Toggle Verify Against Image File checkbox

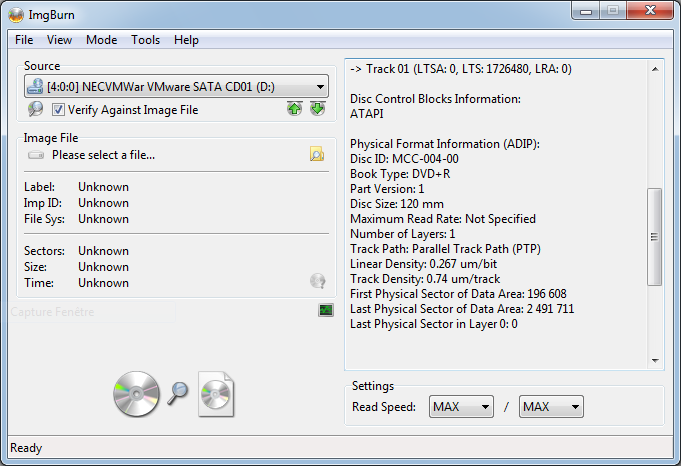[58, 110]
